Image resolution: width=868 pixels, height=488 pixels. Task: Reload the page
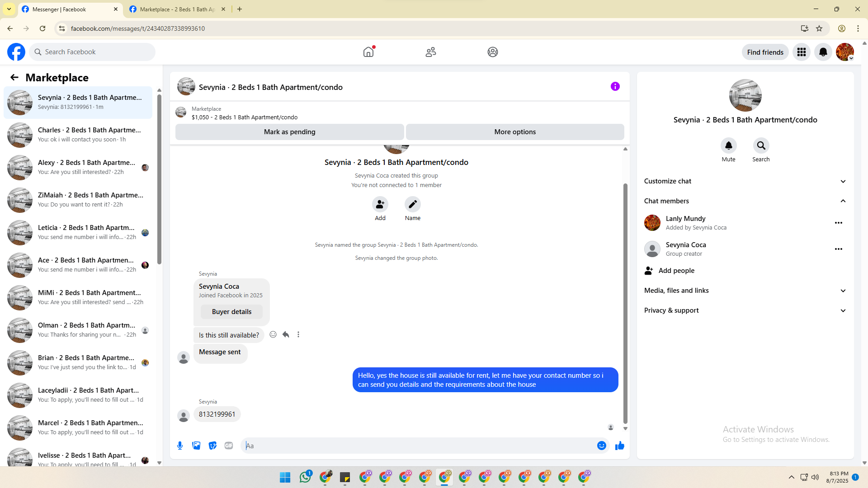tap(42, 28)
